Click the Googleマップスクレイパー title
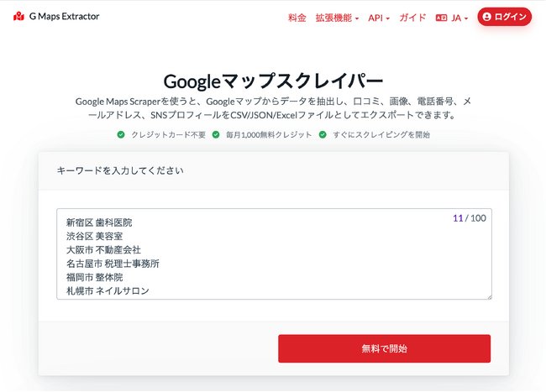 tap(273, 81)
